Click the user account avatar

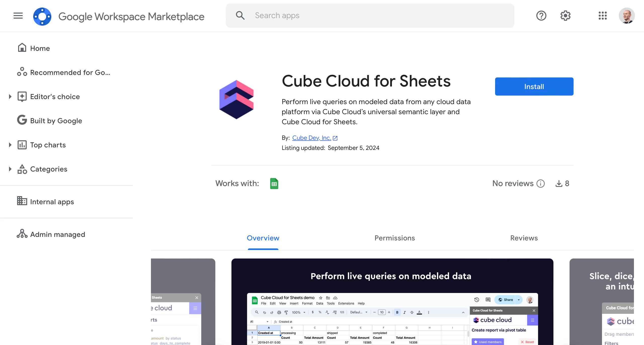627,16
